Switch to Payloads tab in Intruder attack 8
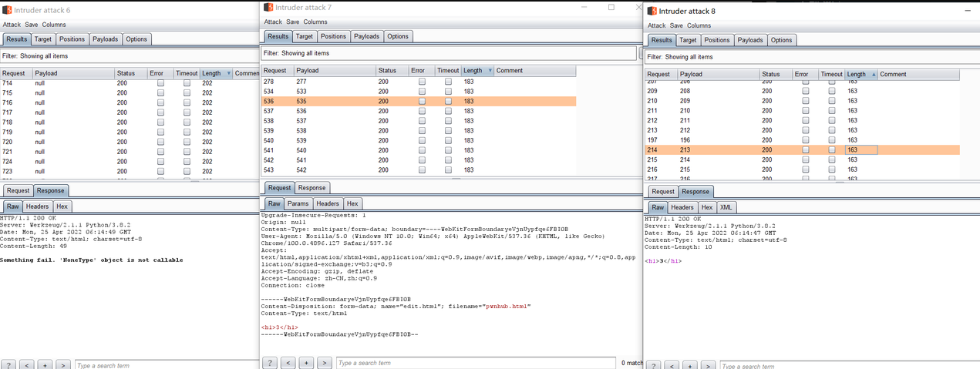This screenshot has width=980, height=369. point(751,40)
